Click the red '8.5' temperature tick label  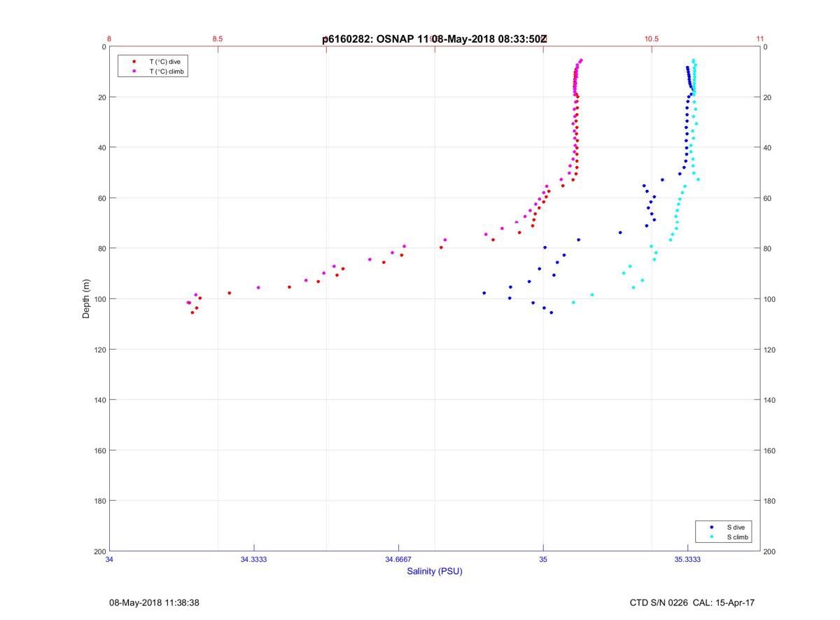coord(218,39)
